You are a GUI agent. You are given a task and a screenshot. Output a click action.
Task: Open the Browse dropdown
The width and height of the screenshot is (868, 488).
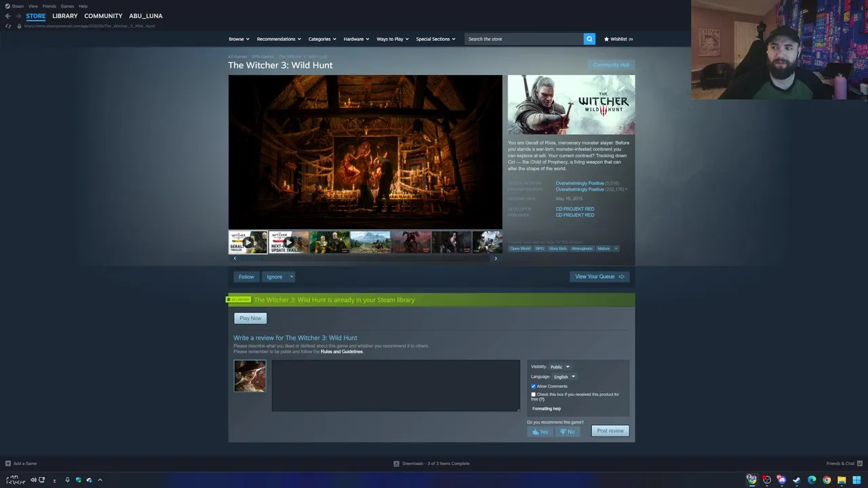239,39
